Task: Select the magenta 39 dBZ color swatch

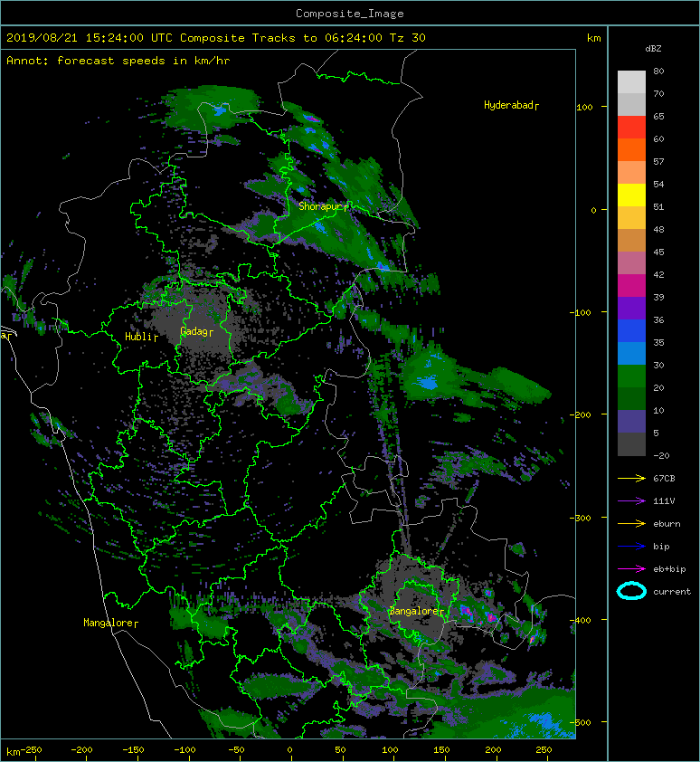Action: click(x=631, y=285)
